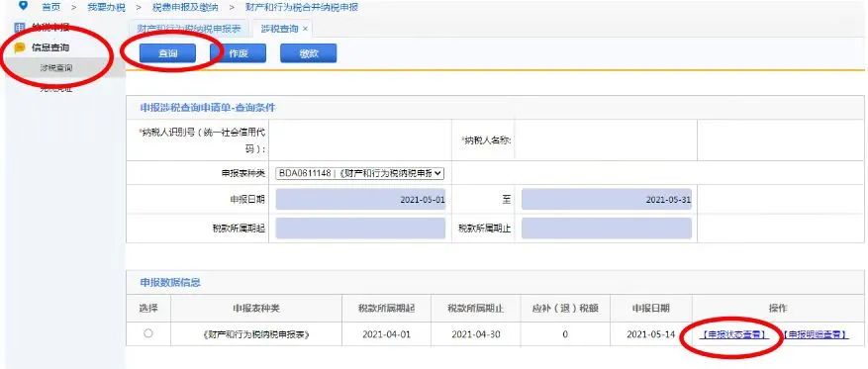Click the 2021-05-14 申报日期 cell

pyautogui.click(x=651, y=334)
